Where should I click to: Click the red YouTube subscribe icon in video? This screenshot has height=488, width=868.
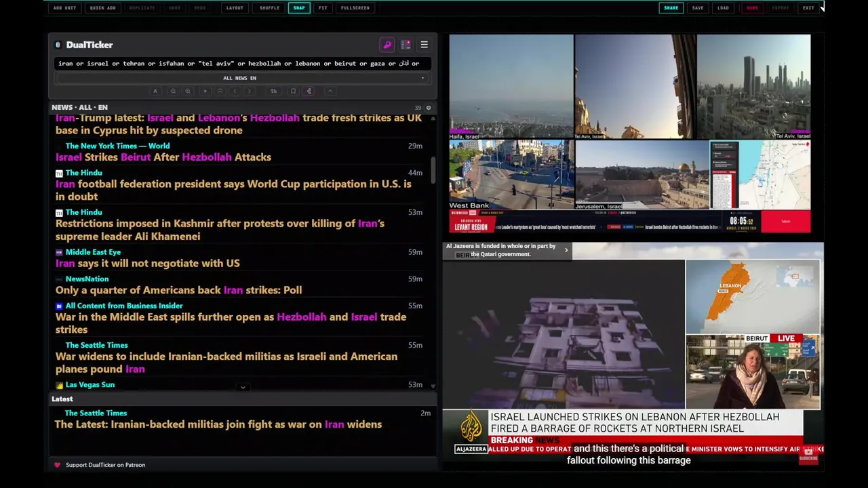(x=808, y=455)
